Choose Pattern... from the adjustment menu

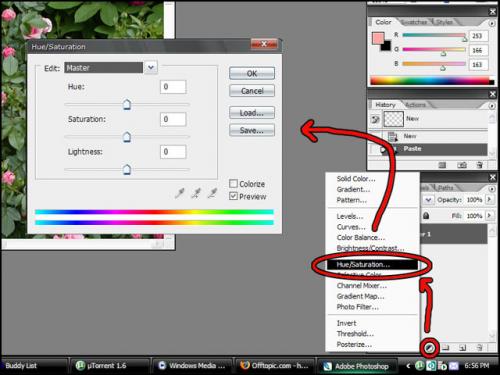point(351,200)
